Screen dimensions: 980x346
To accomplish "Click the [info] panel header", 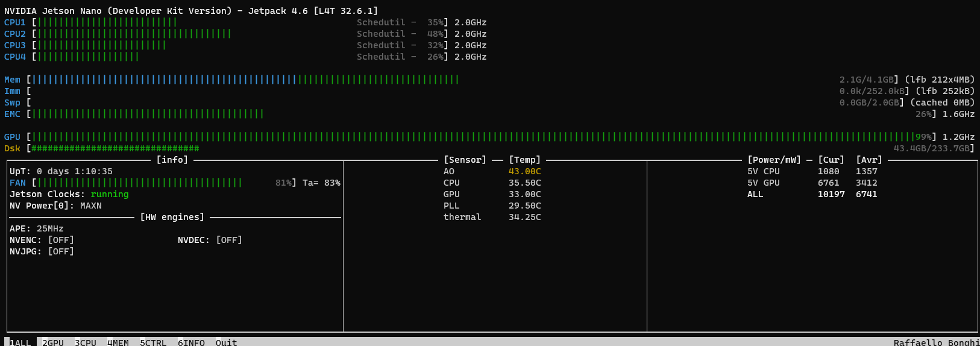I will pos(172,160).
